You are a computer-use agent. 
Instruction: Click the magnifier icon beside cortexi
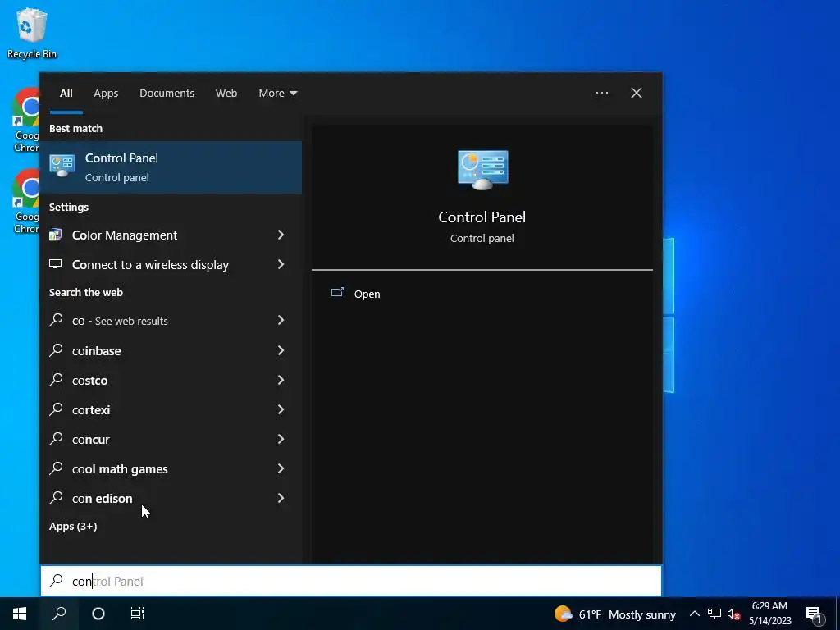[x=56, y=409]
